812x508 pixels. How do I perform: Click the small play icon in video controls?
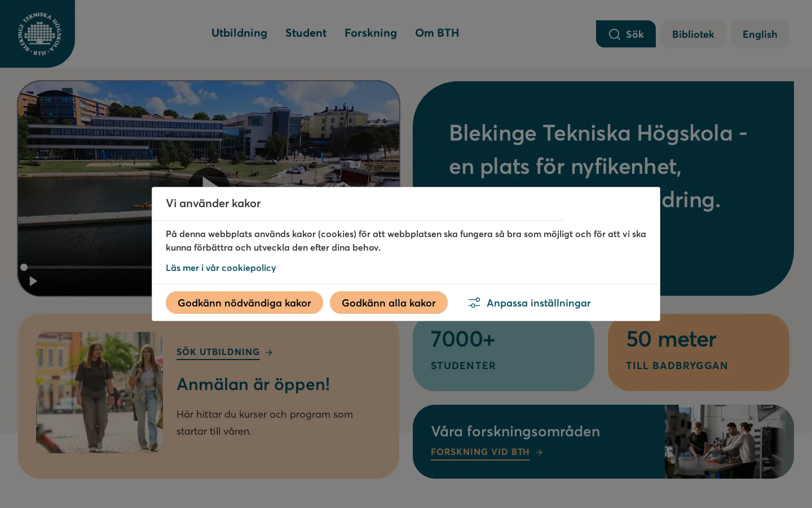coord(33,281)
